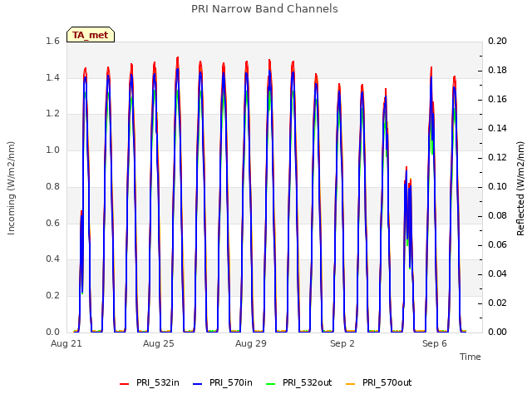Viewport: 532px width, 399px height.
Task: Click the Sep 2 x-axis tick label
Action: pyautogui.click(x=342, y=343)
